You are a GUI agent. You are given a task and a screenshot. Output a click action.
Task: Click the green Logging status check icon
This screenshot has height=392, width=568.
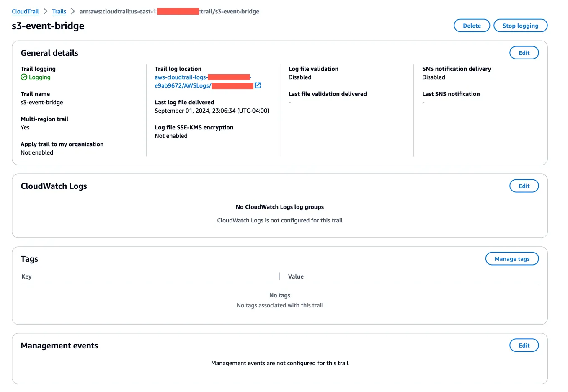[x=24, y=77]
